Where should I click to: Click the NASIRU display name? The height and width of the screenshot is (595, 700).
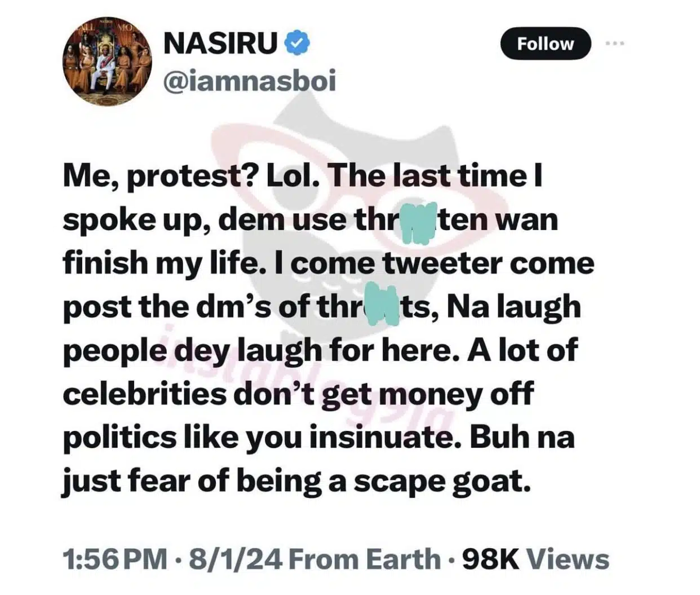pyautogui.click(x=220, y=43)
